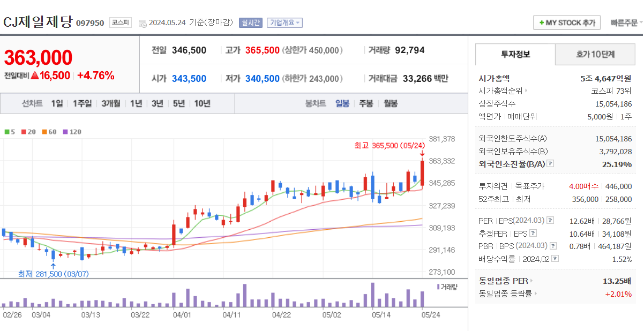
Task: Click the 4.00매수 investment opinion value
Action: click(584, 186)
